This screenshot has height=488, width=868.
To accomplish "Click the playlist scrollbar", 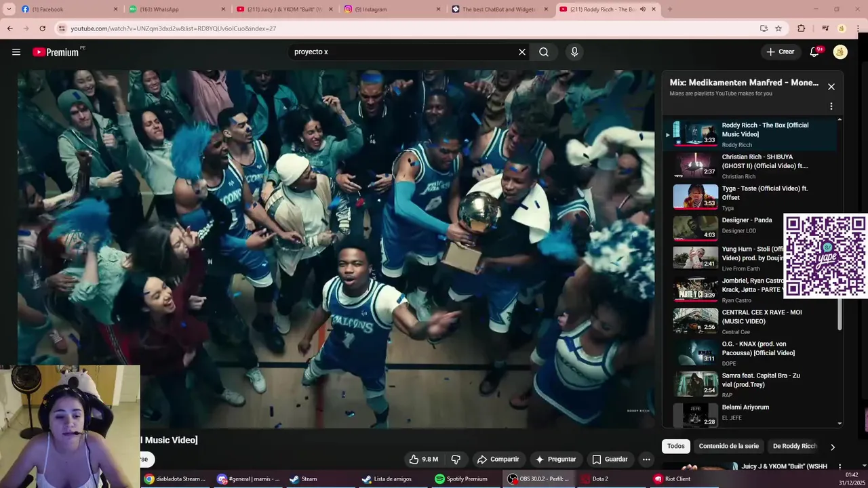I will (x=840, y=314).
